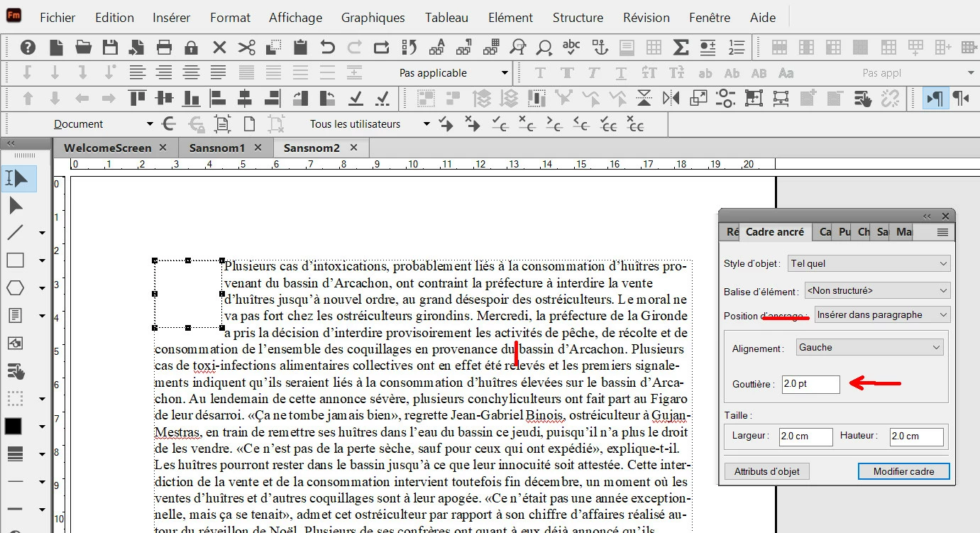Screen dimensions: 980x533
Task: Collapse the tool palette with chevrons
Action: click(11, 143)
